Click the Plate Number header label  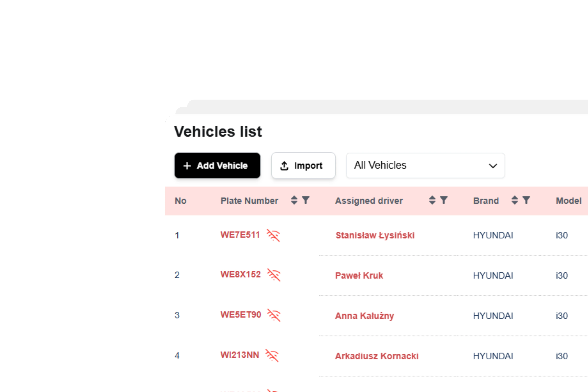(249, 201)
